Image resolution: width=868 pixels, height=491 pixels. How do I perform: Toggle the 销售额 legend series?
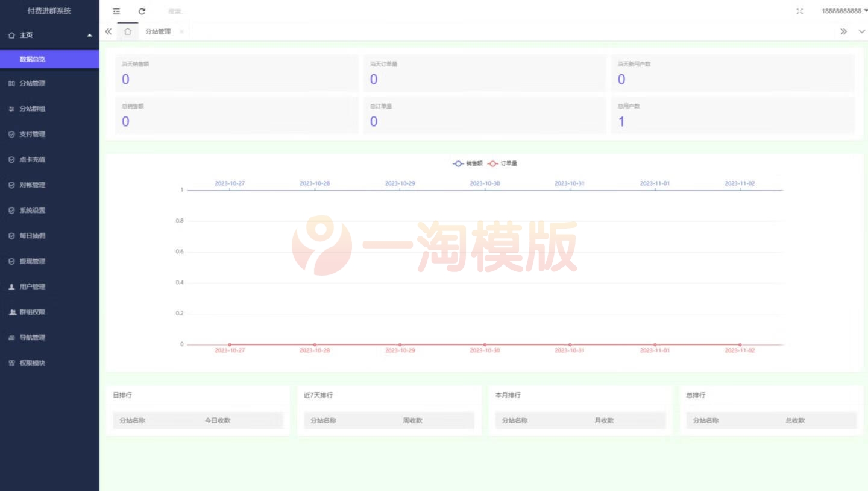click(x=468, y=163)
